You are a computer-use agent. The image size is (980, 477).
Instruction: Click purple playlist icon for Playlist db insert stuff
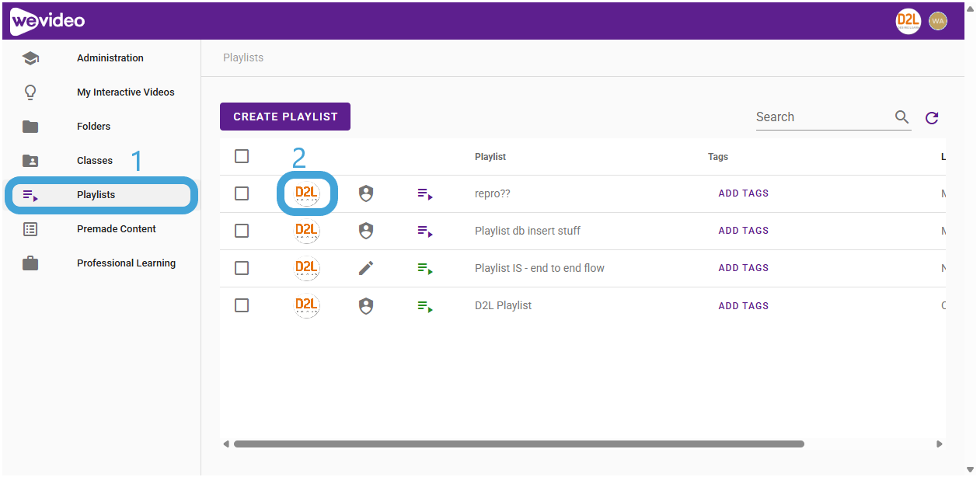coord(425,232)
